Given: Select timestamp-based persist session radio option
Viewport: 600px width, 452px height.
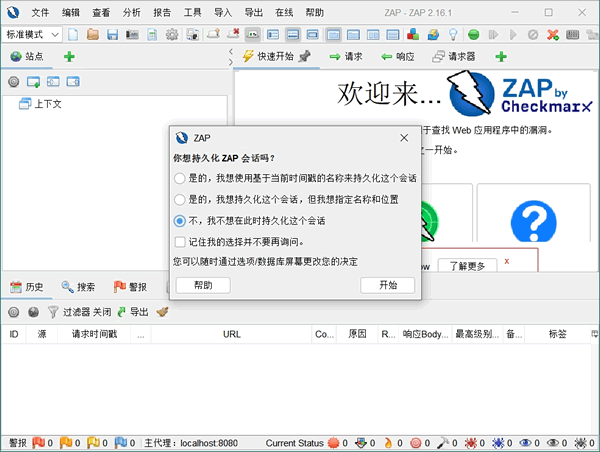Looking at the screenshot, I should coord(180,178).
